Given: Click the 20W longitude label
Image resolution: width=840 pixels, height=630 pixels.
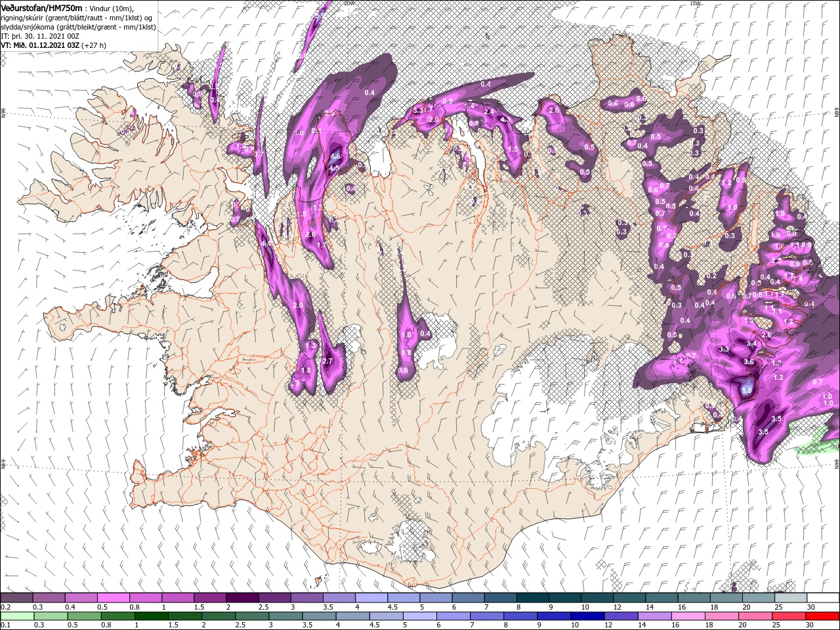Looking at the screenshot, I should point(348,3).
